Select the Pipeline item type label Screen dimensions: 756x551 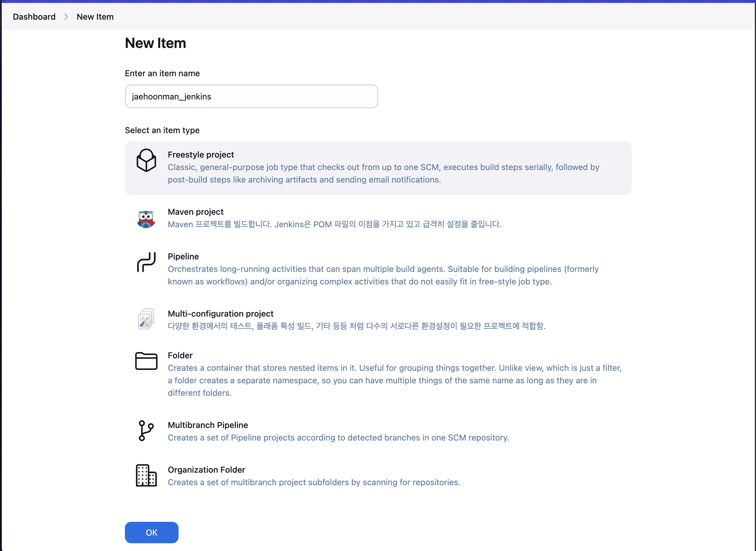[x=183, y=256]
